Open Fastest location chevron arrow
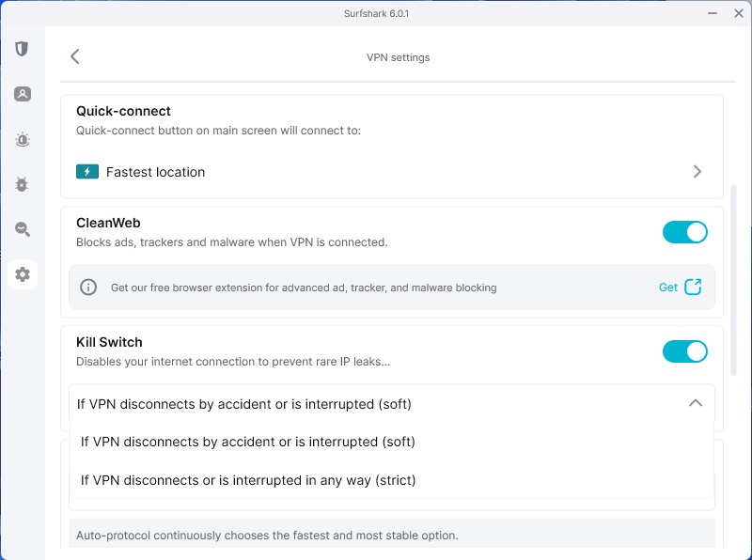 coord(697,172)
